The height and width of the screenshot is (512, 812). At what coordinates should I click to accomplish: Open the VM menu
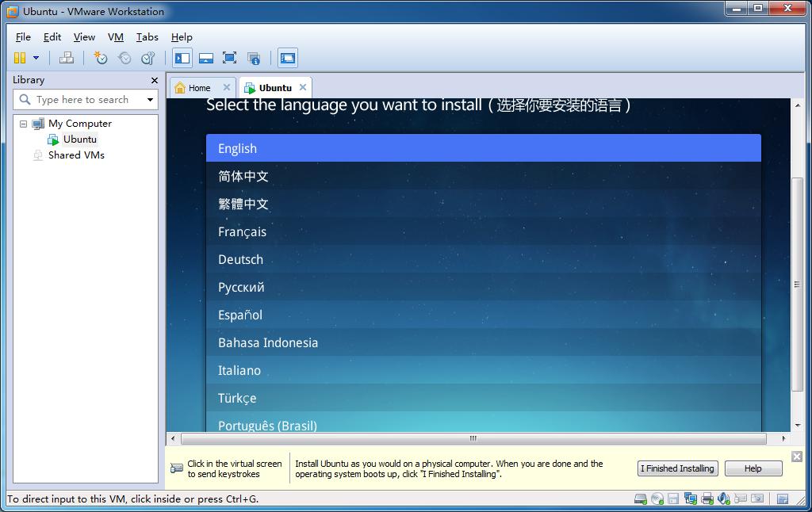click(116, 36)
